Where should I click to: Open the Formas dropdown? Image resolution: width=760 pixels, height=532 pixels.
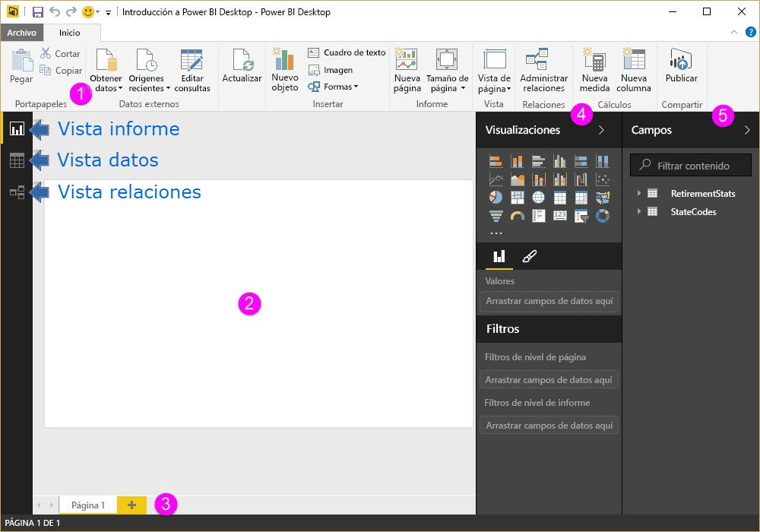point(334,87)
